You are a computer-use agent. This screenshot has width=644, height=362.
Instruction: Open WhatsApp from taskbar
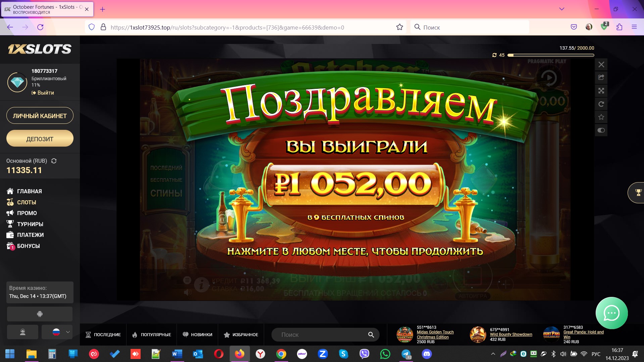tap(385, 354)
